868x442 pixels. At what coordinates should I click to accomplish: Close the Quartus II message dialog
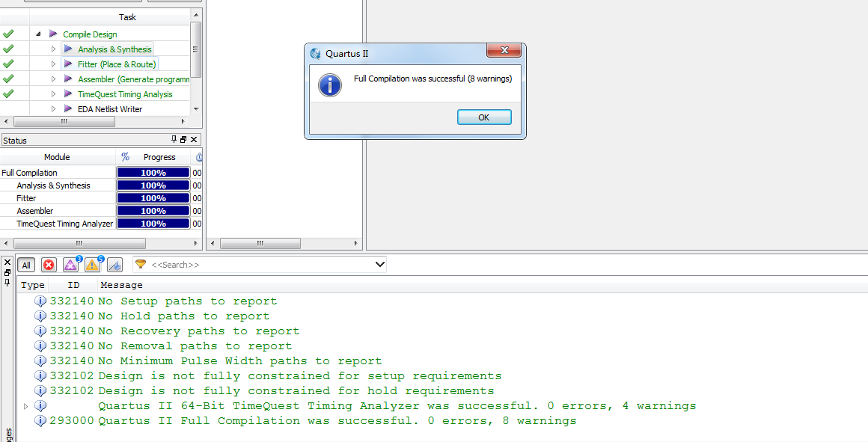(x=504, y=51)
